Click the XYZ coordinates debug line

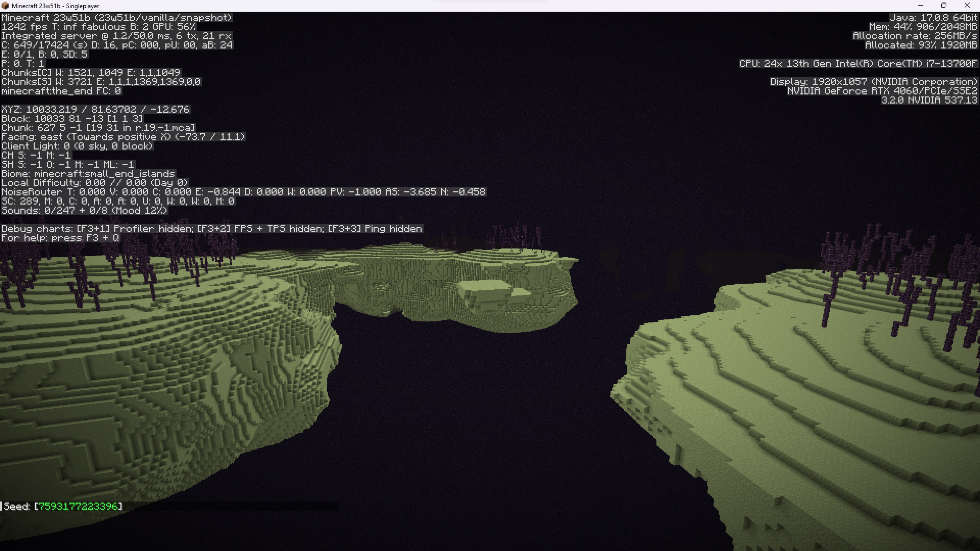coord(95,109)
